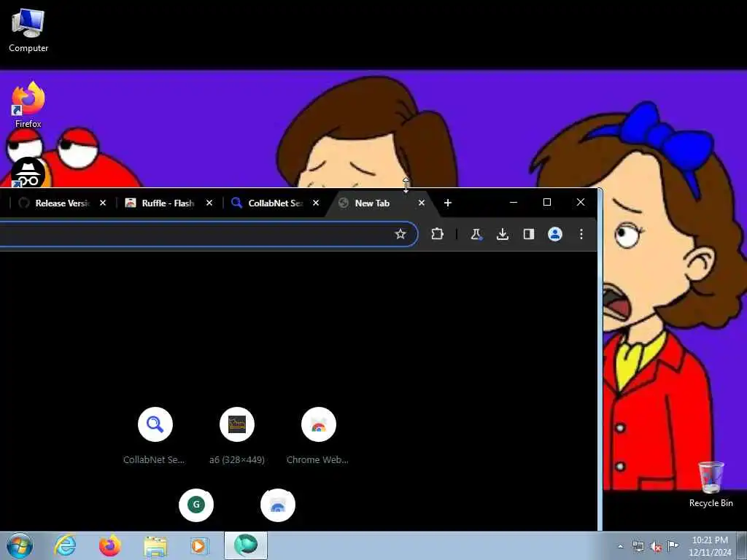Open the green G shortcut tile
The height and width of the screenshot is (560, 747).
pos(196,505)
